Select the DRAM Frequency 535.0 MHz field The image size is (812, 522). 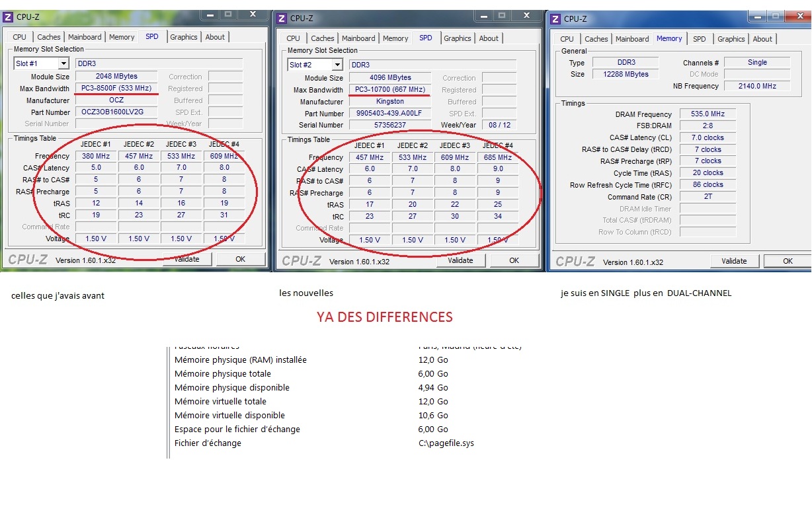point(708,114)
